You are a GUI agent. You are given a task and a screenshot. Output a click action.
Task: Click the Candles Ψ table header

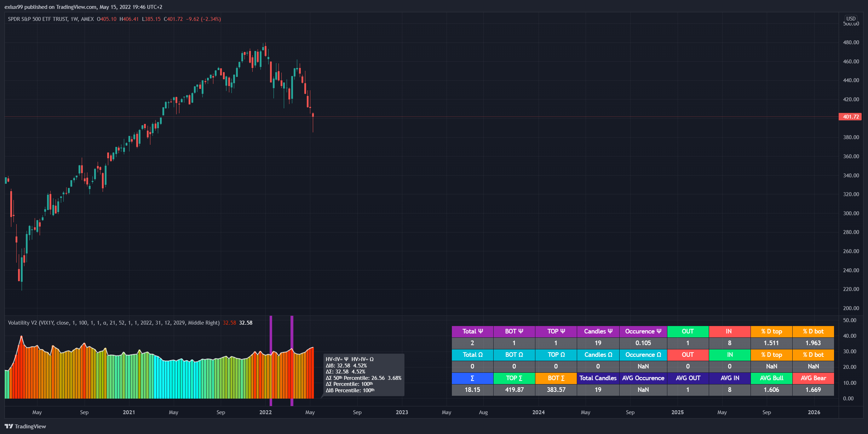click(x=598, y=332)
